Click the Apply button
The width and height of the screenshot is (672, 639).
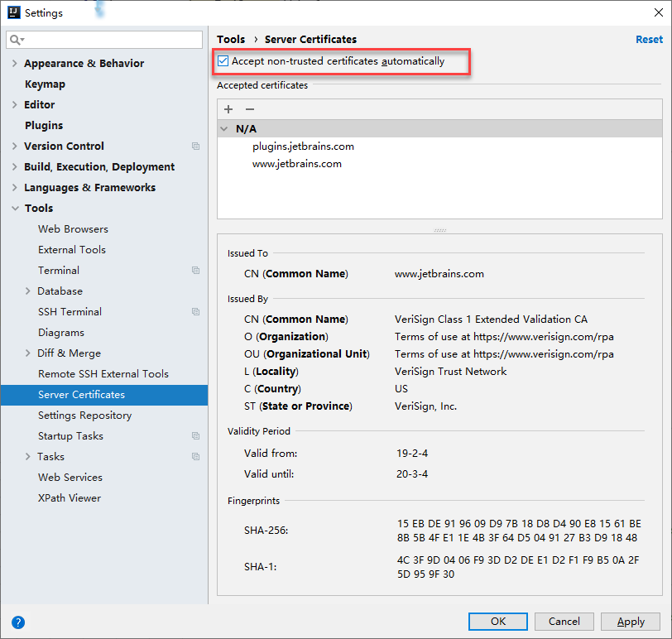pyautogui.click(x=631, y=622)
